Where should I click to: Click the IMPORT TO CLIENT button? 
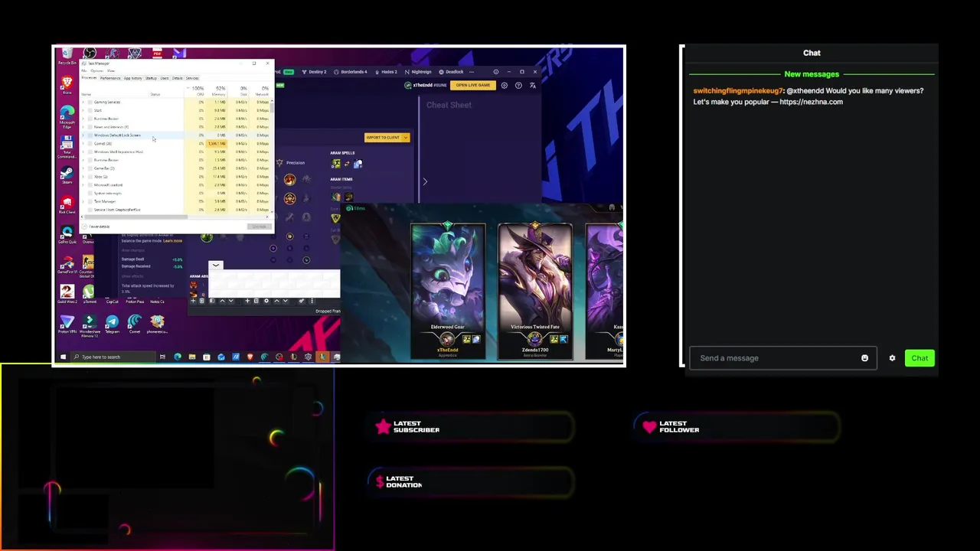click(383, 138)
